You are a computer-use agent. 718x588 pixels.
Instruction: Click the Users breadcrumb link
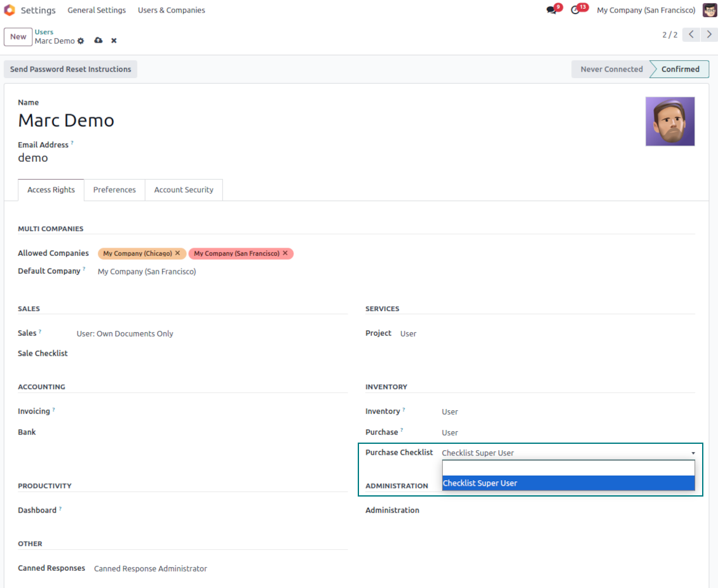click(44, 31)
